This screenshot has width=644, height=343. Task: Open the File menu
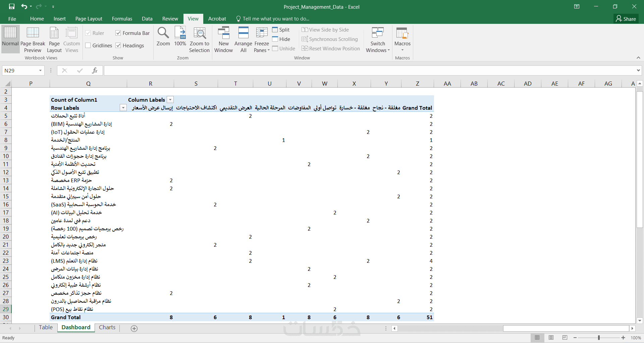12,19
